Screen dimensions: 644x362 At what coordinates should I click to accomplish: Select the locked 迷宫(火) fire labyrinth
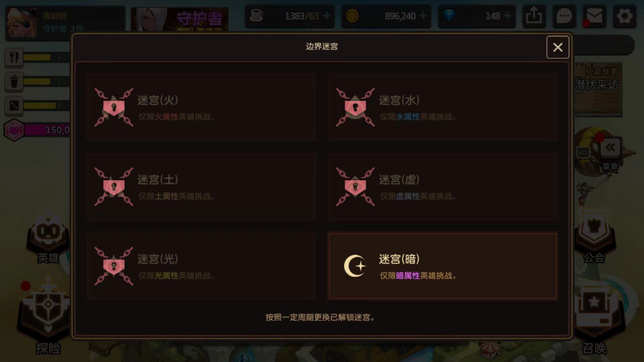pos(201,107)
